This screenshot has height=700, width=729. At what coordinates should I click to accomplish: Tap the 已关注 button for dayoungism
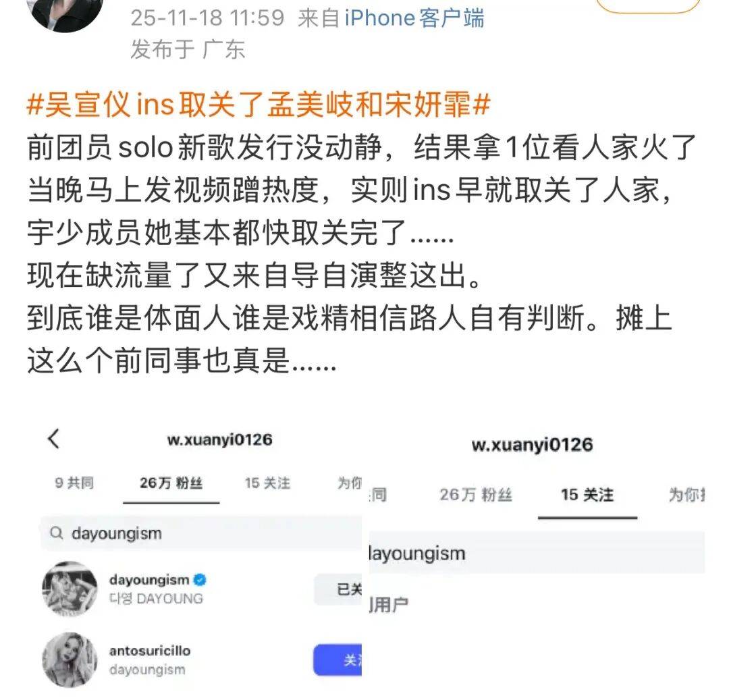tap(338, 589)
